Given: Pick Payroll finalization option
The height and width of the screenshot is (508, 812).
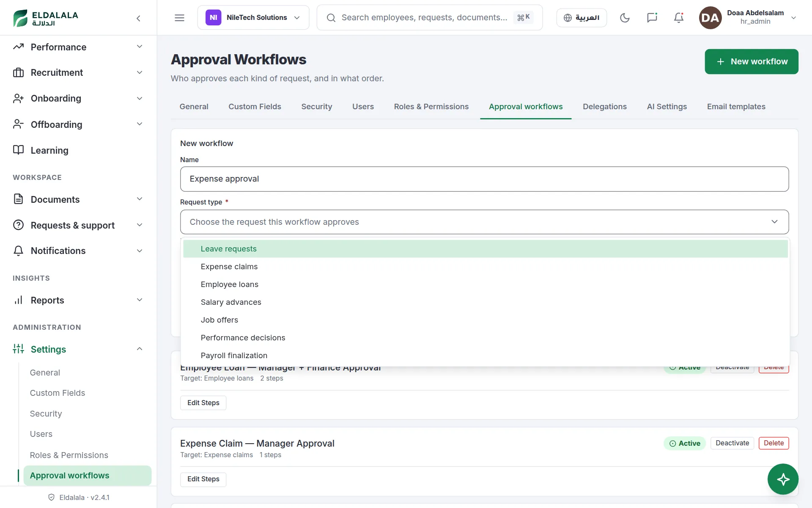Looking at the screenshot, I should click(485, 356).
